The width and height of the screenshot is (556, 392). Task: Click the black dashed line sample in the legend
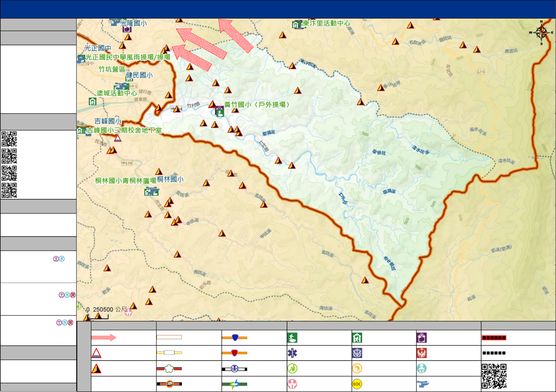(494, 353)
